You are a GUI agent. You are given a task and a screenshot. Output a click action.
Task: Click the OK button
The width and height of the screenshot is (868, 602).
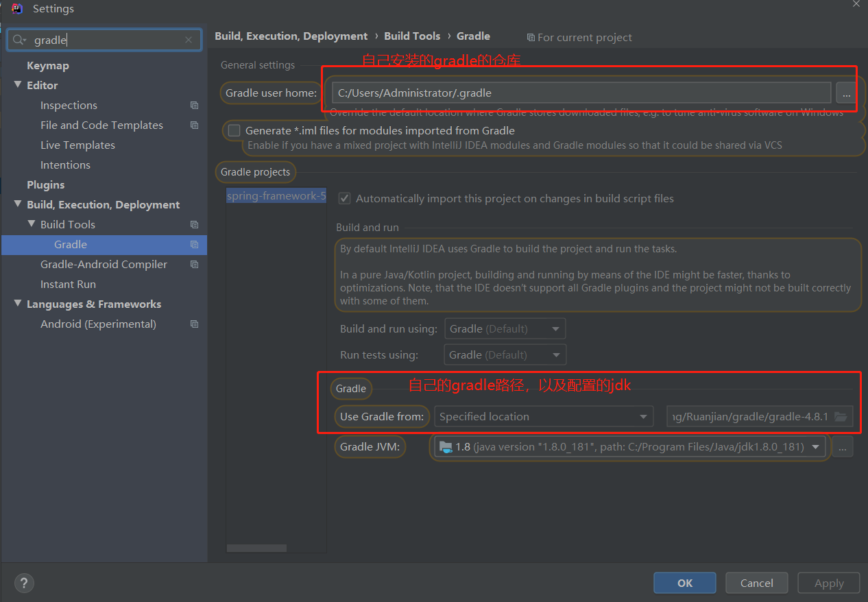coord(685,583)
